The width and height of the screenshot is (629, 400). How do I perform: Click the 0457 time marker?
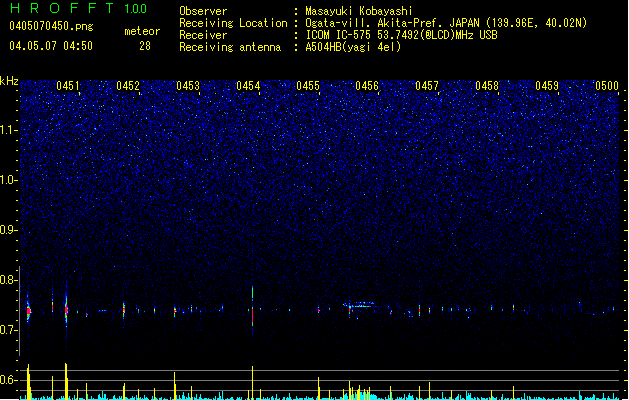(x=427, y=86)
